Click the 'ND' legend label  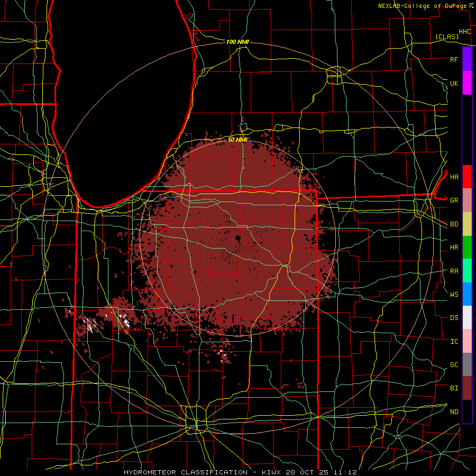454,412
